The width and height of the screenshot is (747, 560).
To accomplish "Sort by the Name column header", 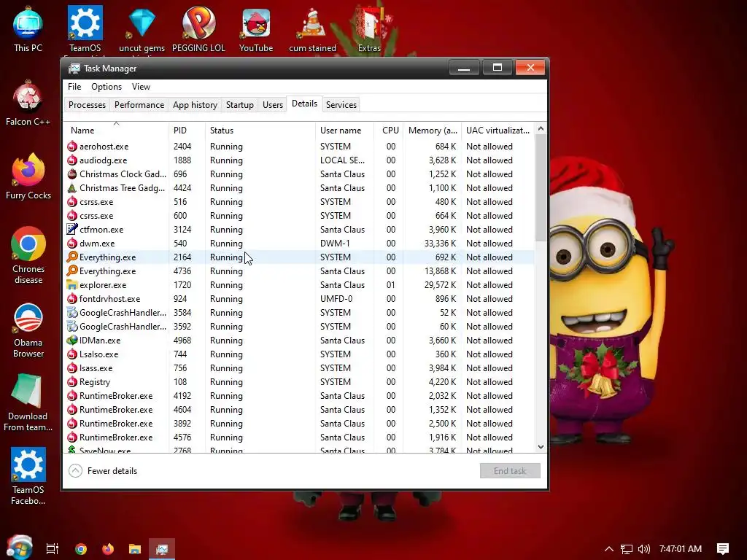I will click(x=116, y=131).
